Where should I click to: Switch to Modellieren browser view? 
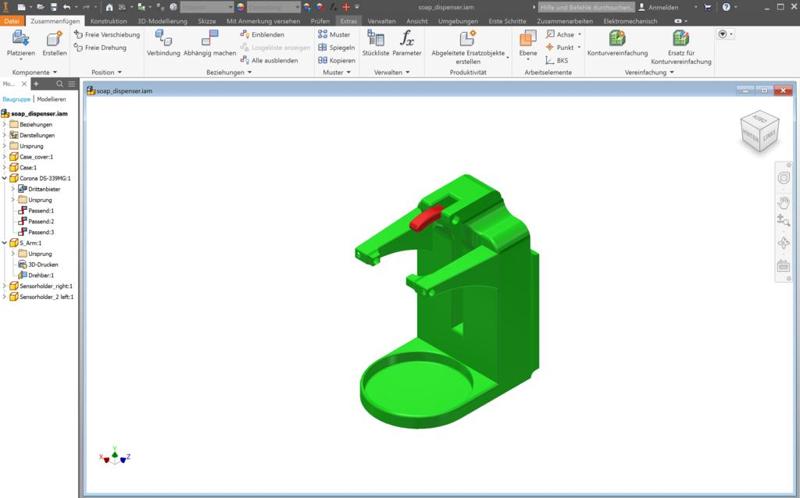(52, 99)
